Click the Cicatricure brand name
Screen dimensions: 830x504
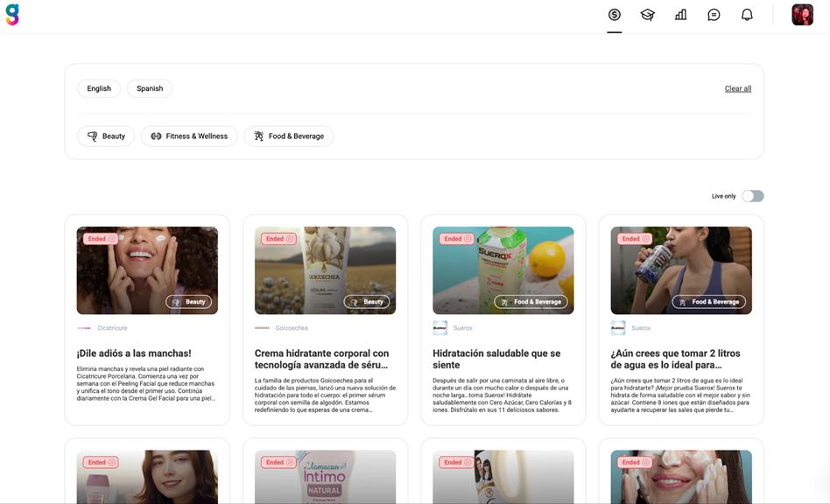[x=112, y=328]
